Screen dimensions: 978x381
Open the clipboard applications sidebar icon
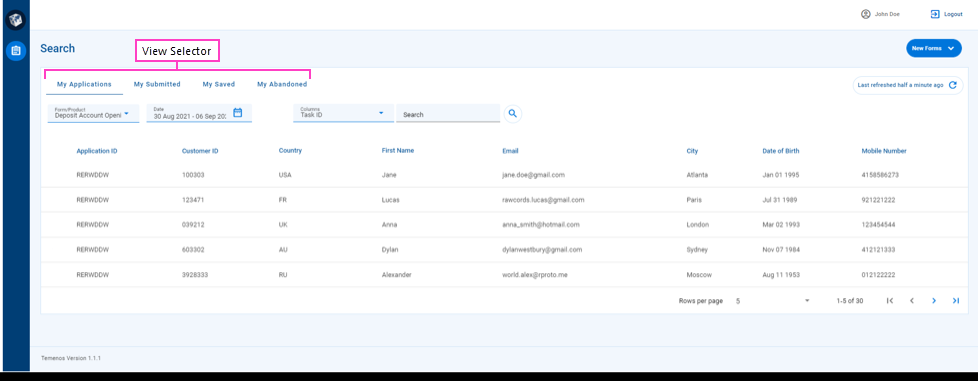tap(16, 51)
